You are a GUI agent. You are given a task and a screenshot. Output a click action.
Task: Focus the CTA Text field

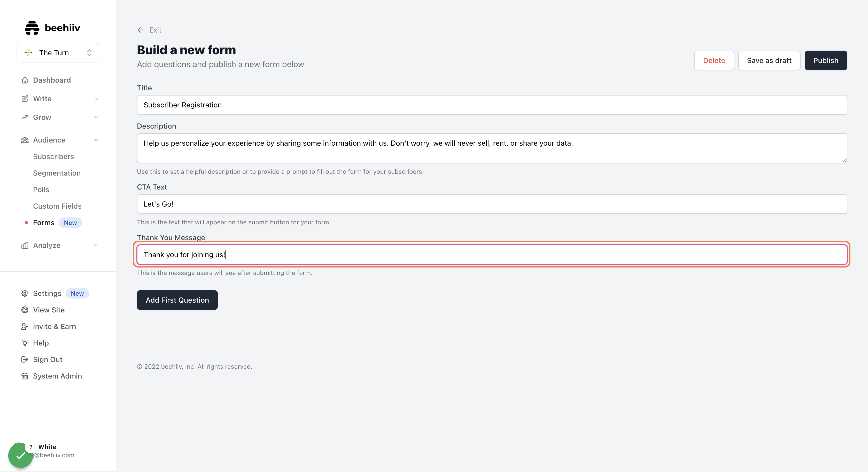click(492, 204)
